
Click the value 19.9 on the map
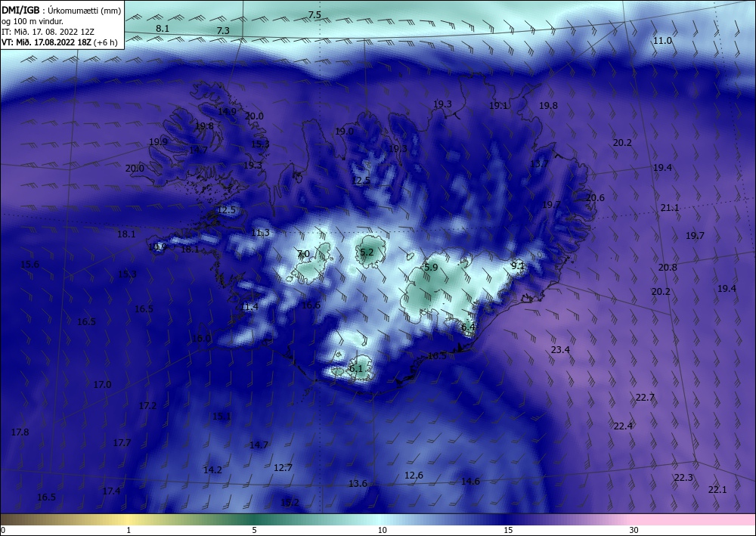pos(158,141)
